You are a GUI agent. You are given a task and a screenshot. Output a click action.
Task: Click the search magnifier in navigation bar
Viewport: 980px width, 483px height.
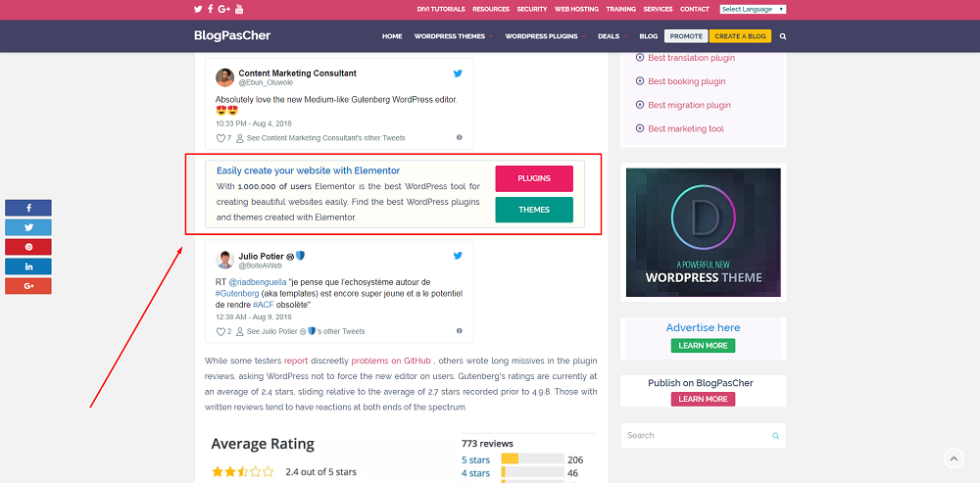(782, 36)
